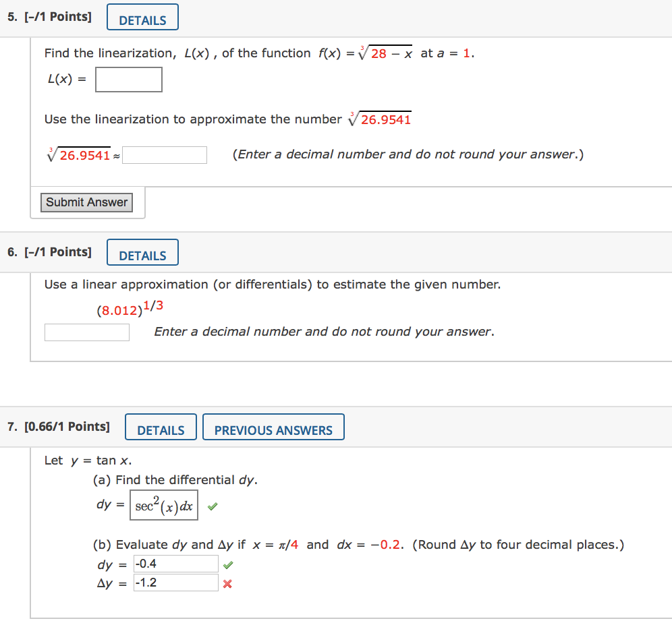Click the question 6 points label
Image resolution: width=672 pixels, height=623 pixels.
[x=51, y=251]
